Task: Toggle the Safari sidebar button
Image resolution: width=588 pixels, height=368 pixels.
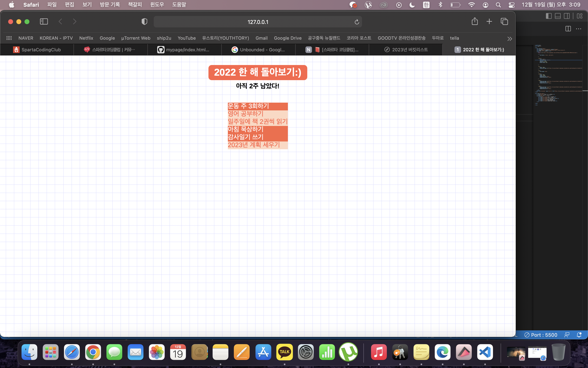Action: [44, 22]
